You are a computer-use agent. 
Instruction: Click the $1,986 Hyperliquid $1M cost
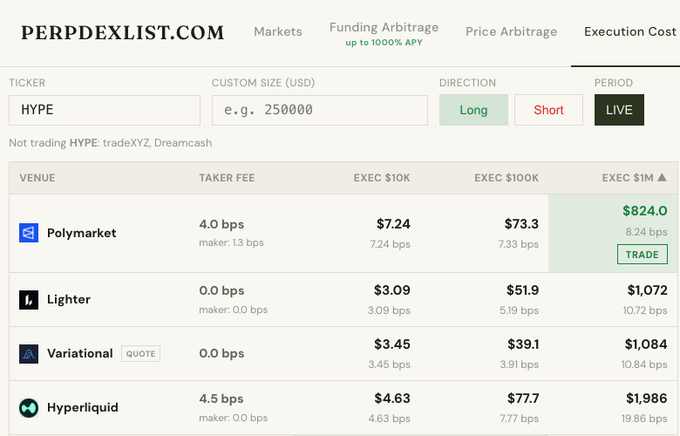click(x=646, y=398)
